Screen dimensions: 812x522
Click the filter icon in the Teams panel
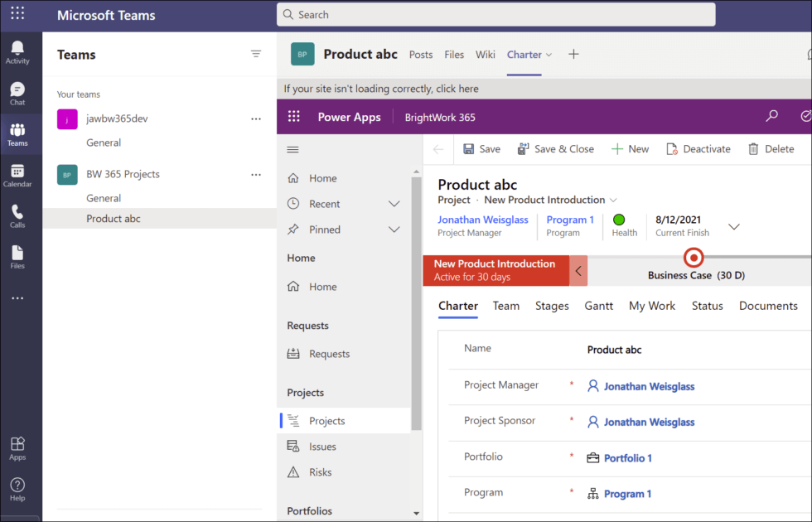[256, 54]
